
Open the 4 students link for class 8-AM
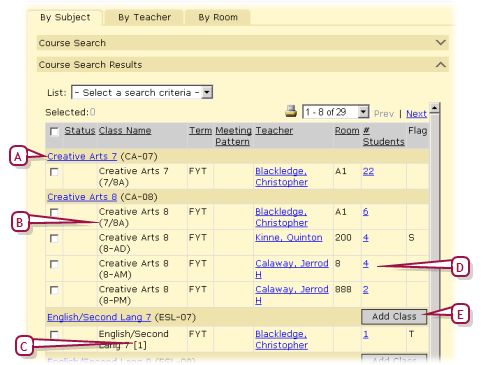point(366,264)
